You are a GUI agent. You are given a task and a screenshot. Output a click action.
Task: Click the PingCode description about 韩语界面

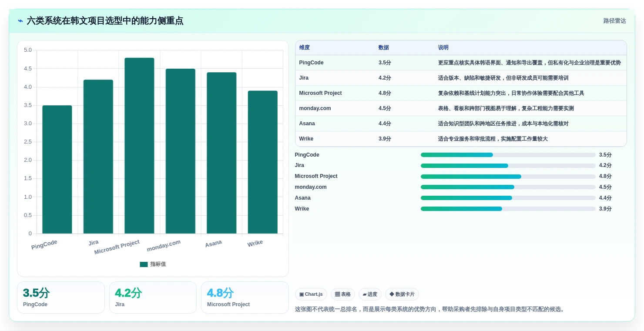(x=530, y=63)
